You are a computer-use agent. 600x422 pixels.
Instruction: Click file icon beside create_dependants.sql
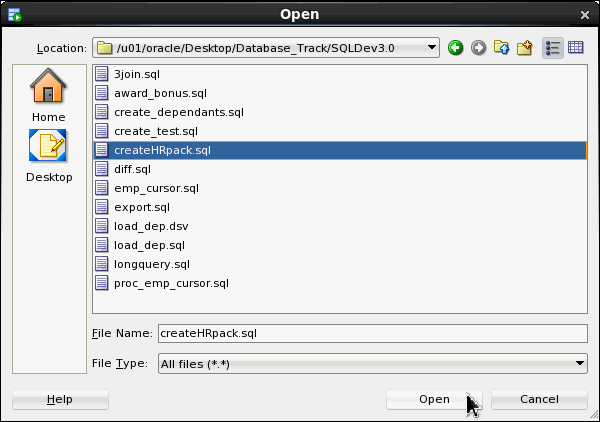101,112
